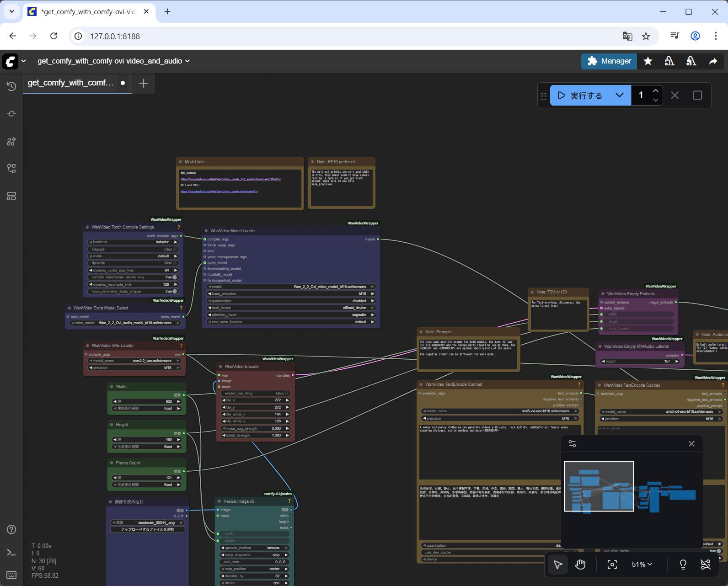This screenshot has height=586, width=728.
Task: Click the fit view icon
Action: (612, 565)
